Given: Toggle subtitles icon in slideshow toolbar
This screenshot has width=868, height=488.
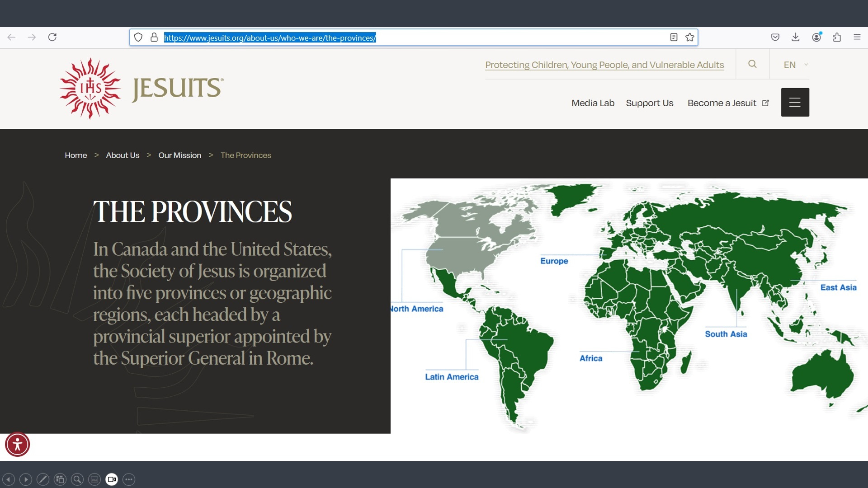Looking at the screenshot, I should coord(94,479).
